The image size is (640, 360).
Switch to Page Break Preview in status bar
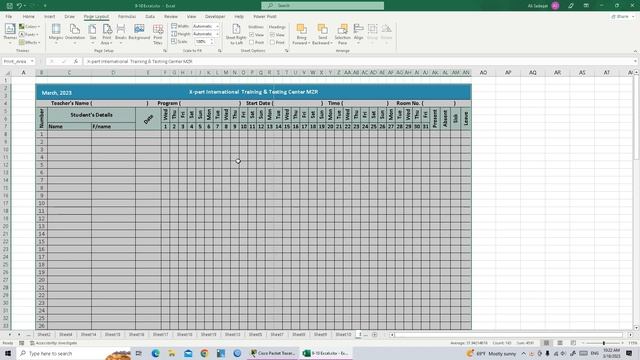tap(573, 343)
